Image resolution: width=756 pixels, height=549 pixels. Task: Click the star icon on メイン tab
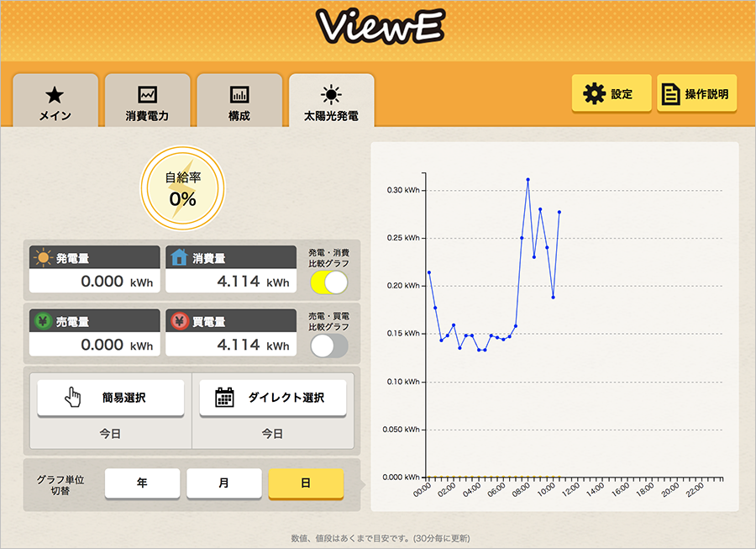(55, 95)
